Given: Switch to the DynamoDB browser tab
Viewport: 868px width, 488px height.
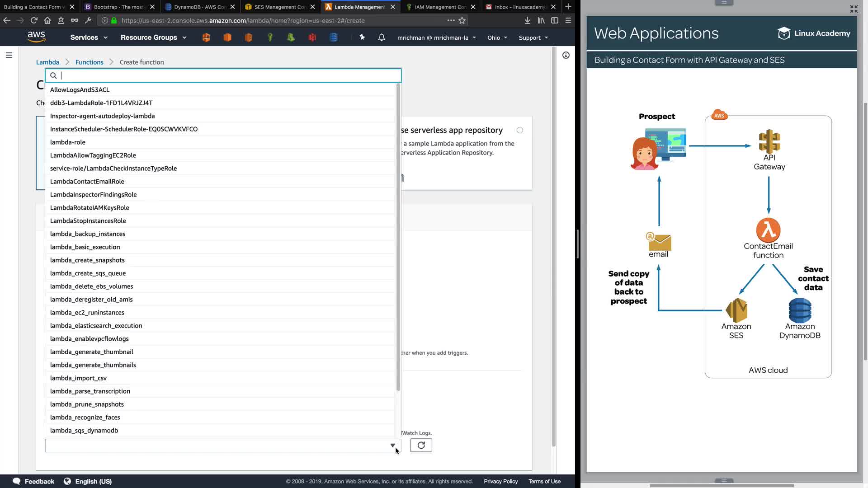Looking at the screenshot, I should pos(200,7).
